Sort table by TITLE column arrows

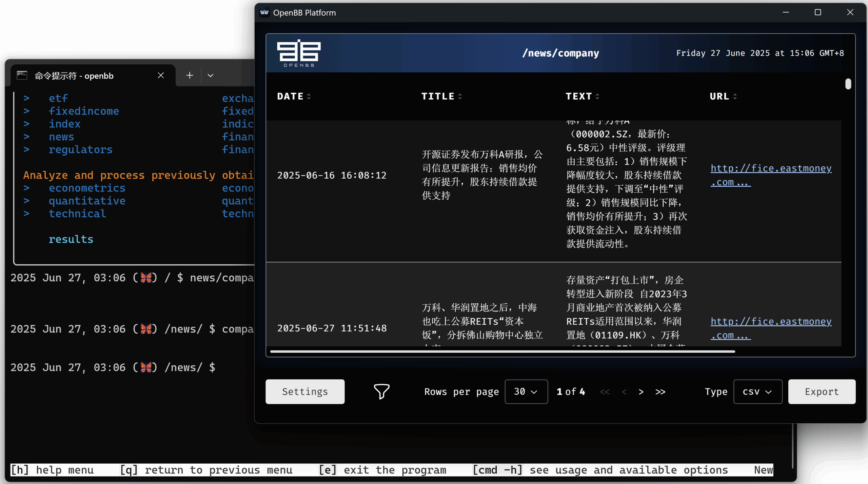[460, 97]
